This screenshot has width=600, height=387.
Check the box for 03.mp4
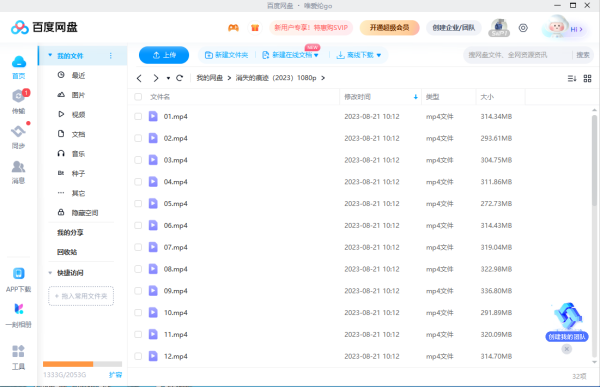[x=138, y=160]
